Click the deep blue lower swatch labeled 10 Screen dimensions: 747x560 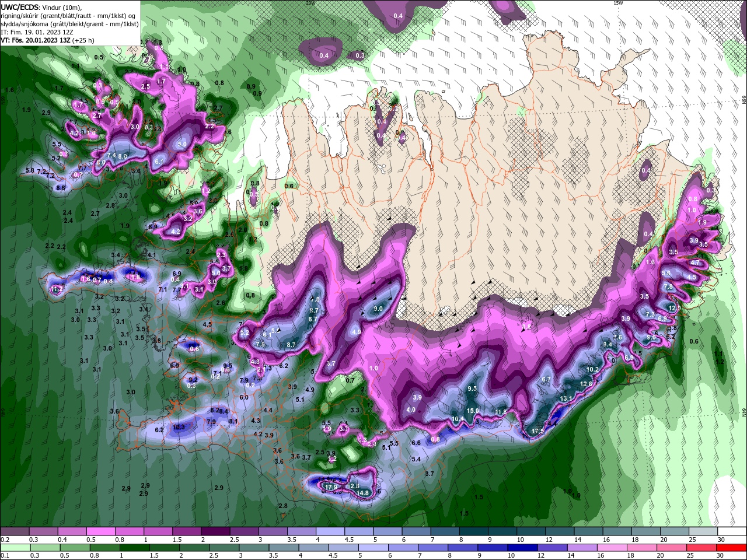tap(522, 548)
